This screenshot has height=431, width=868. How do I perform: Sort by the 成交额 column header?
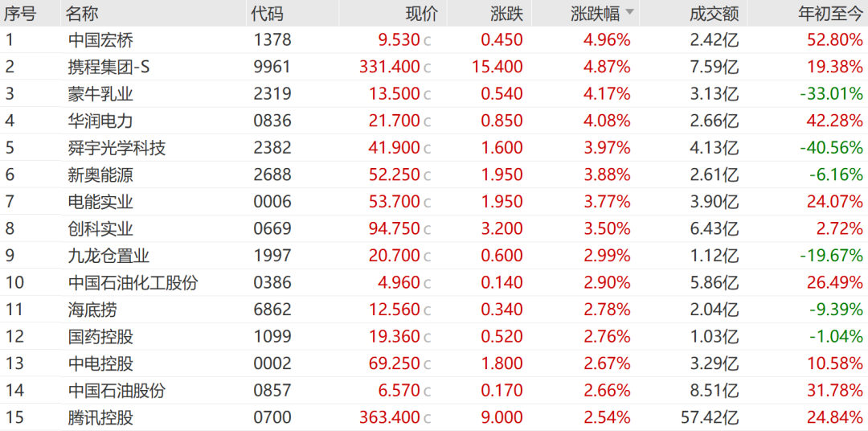click(x=714, y=13)
